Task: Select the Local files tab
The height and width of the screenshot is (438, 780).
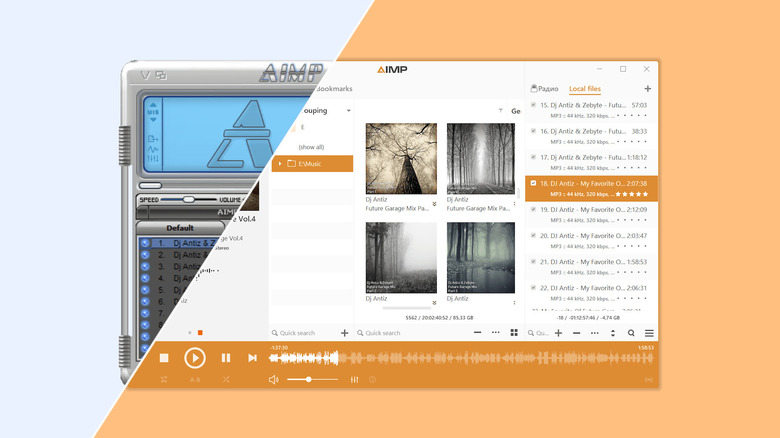Action: pyautogui.click(x=585, y=89)
